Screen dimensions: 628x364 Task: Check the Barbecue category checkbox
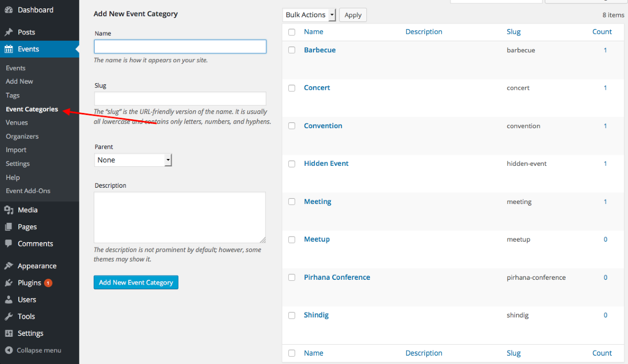[292, 50]
